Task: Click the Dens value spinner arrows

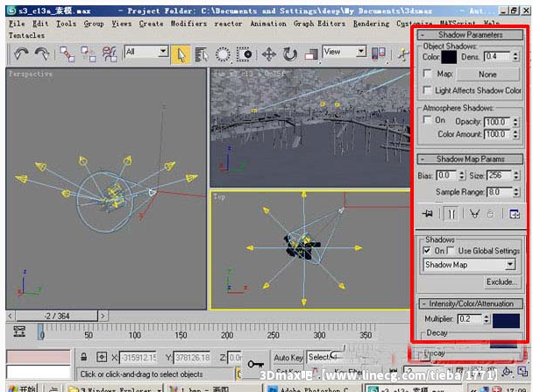Action: pos(515,56)
